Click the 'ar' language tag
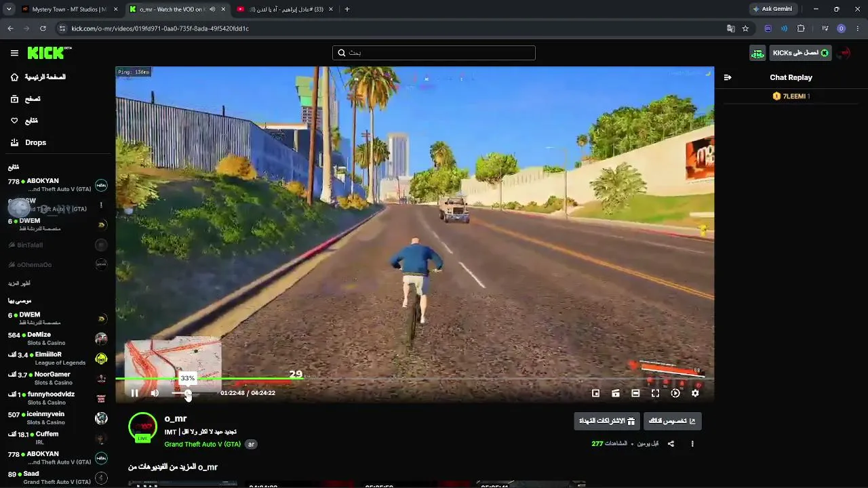Screen dimensions: 868x488 pos(251,445)
